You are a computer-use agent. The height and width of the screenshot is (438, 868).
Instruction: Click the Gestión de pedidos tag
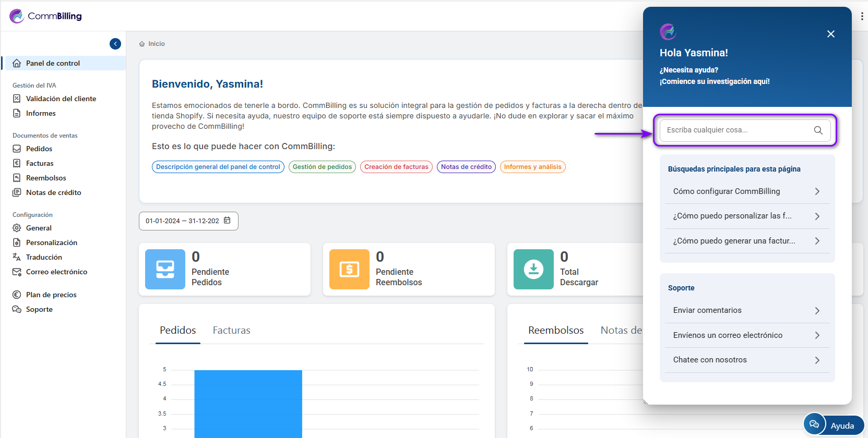(x=322, y=167)
